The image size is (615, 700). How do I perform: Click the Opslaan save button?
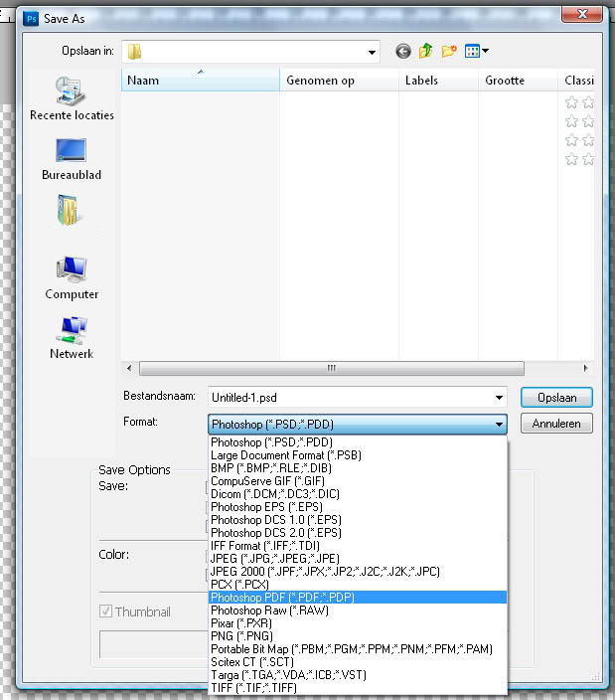tap(556, 398)
